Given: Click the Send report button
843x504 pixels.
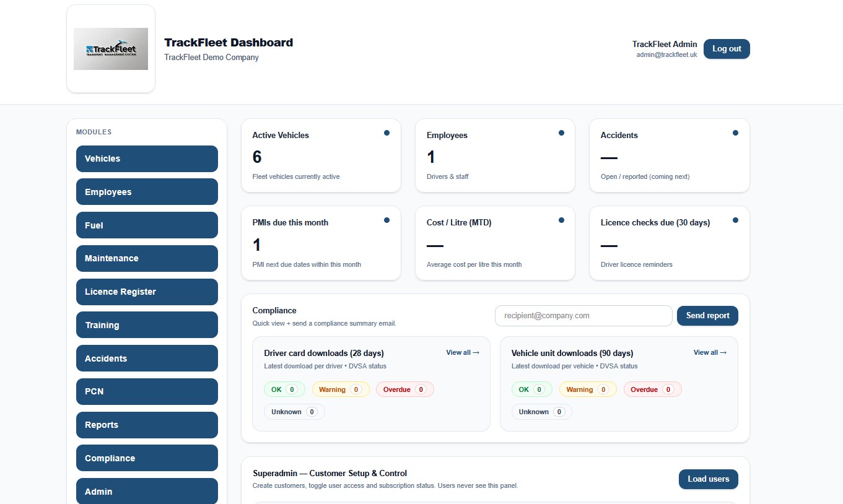Looking at the screenshot, I should 707,315.
